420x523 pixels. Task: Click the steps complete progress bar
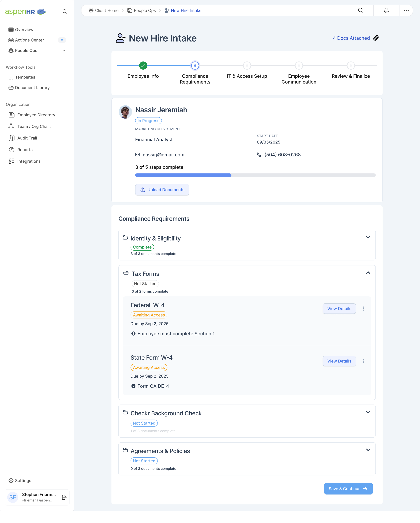(255, 175)
